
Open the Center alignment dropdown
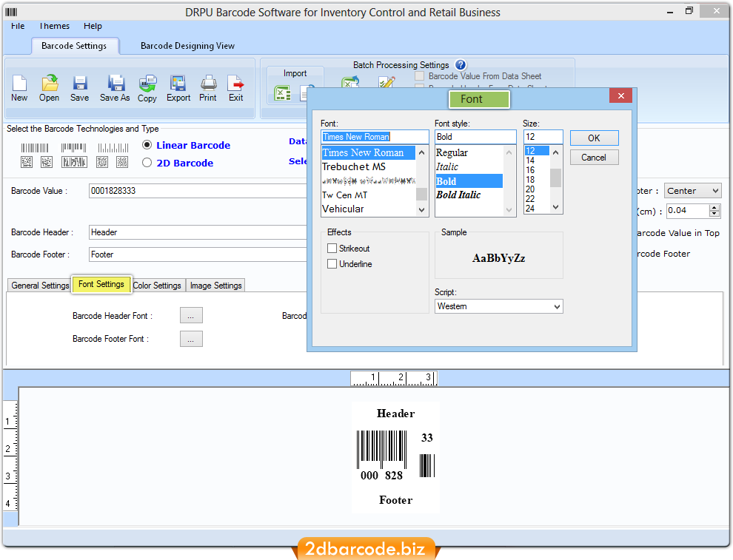(693, 191)
